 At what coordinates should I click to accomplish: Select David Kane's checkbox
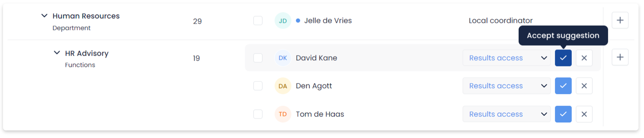point(258,58)
